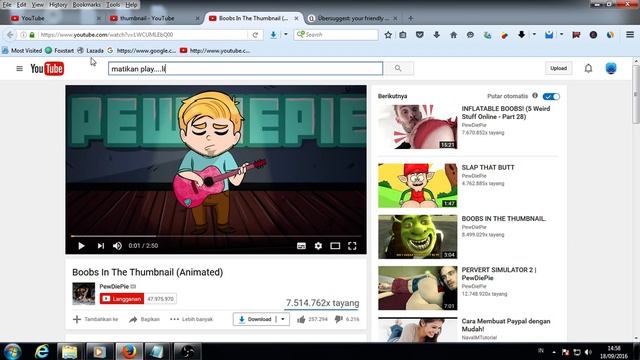Bookmark this page with the star
The image size is (640, 360).
click(x=388, y=35)
